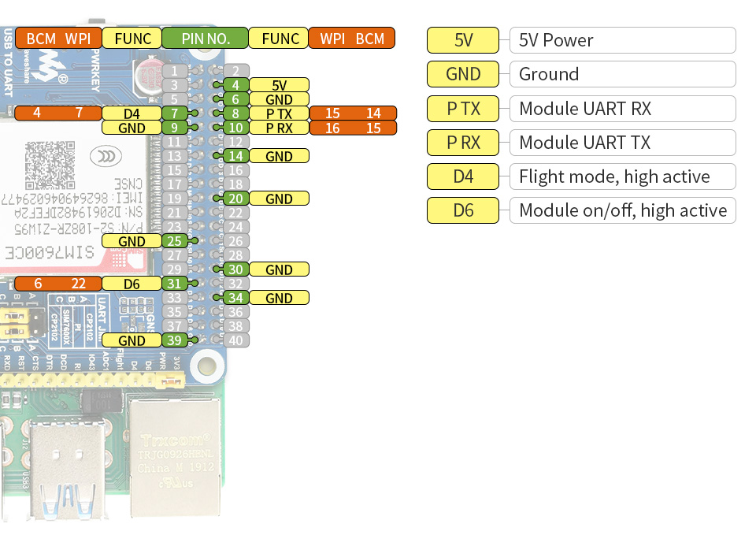The width and height of the screenshot is (756, 546).
Task: Click orange '15 14' box beside P TX
Action: tap(353, 113)
